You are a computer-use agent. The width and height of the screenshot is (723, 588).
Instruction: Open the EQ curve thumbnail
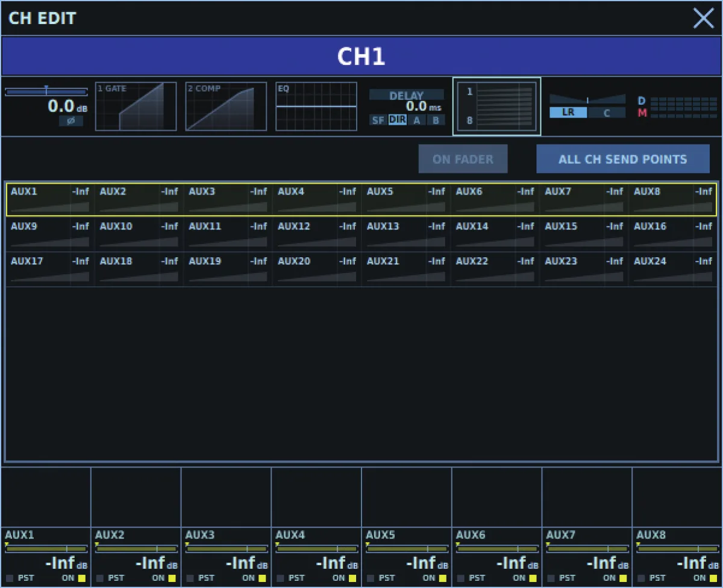[316, 107]
